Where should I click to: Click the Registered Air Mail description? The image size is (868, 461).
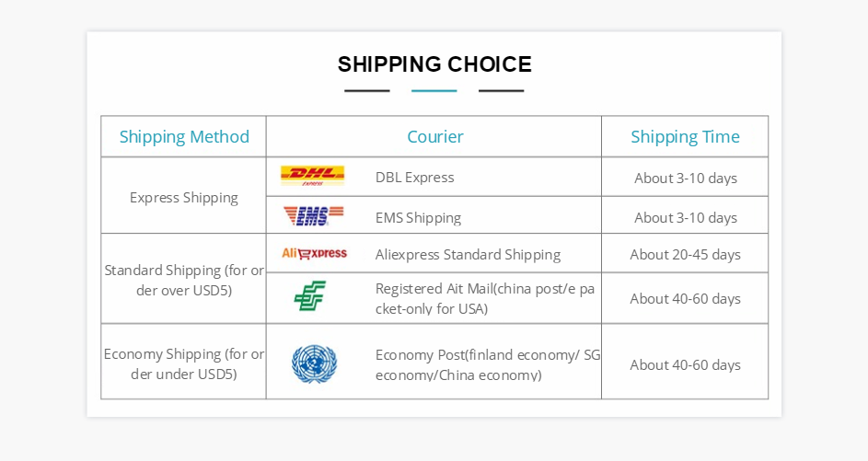[484, 298]
